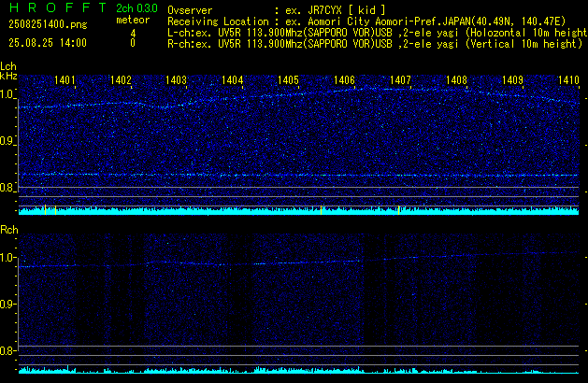Click the 1404 time marker
Viewport: 588px width, 383px height.
[x=232, y=80]
